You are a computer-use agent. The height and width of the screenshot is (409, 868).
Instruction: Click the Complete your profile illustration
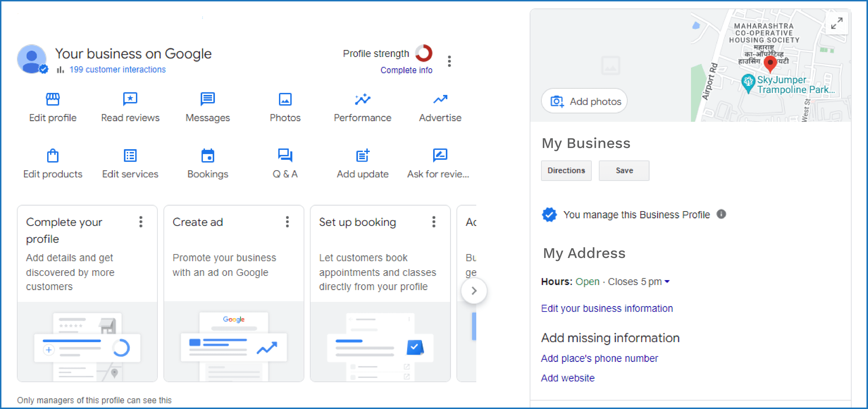(87, 342)
